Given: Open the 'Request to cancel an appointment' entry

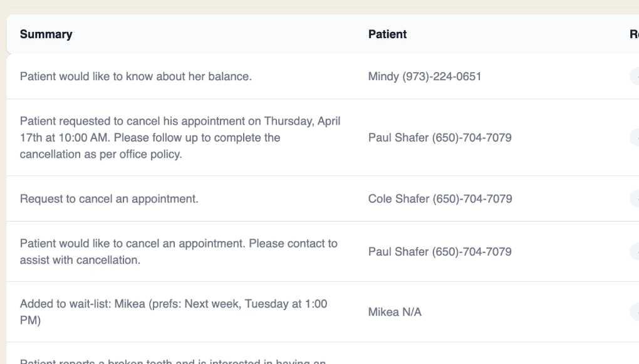Looking at the screenshot, I should (x=109, y=199).
